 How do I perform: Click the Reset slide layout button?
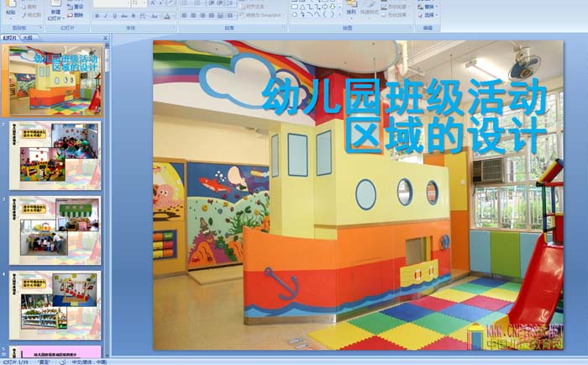tap(76, 7)
